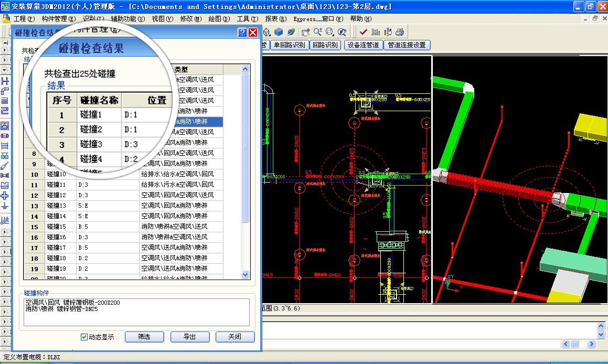This screenshot has height=364, width=608.
Task: Click the 筛选 filter button
Action: [x=144, y=337]
